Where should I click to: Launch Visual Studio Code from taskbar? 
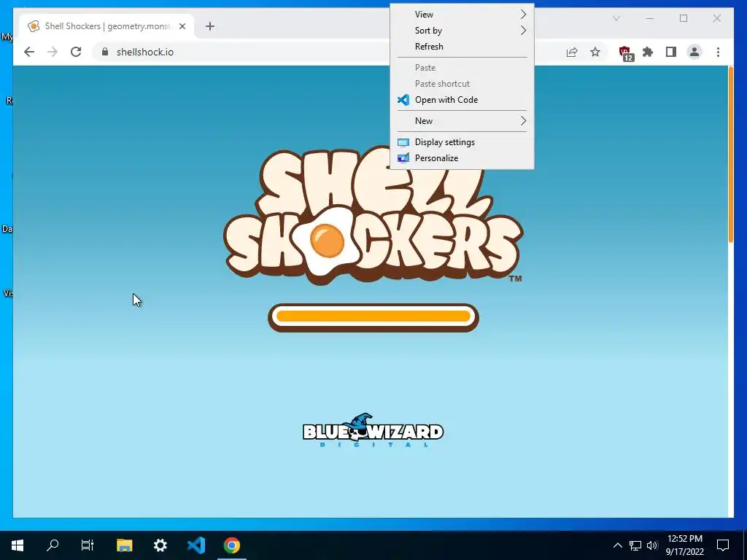[196, 545]
